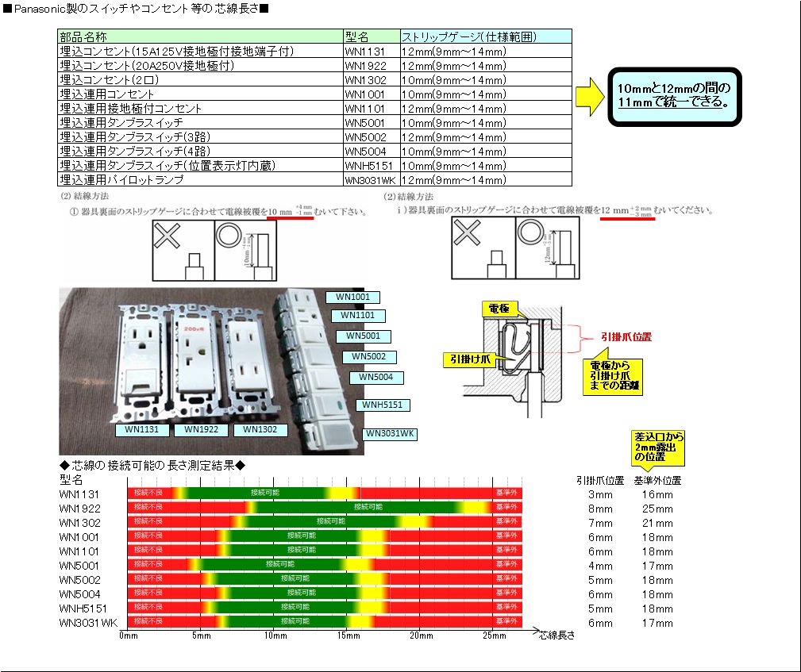Click the 16mm value in the 基準外位置 column
801x672 pixels.
click(657, 494)
